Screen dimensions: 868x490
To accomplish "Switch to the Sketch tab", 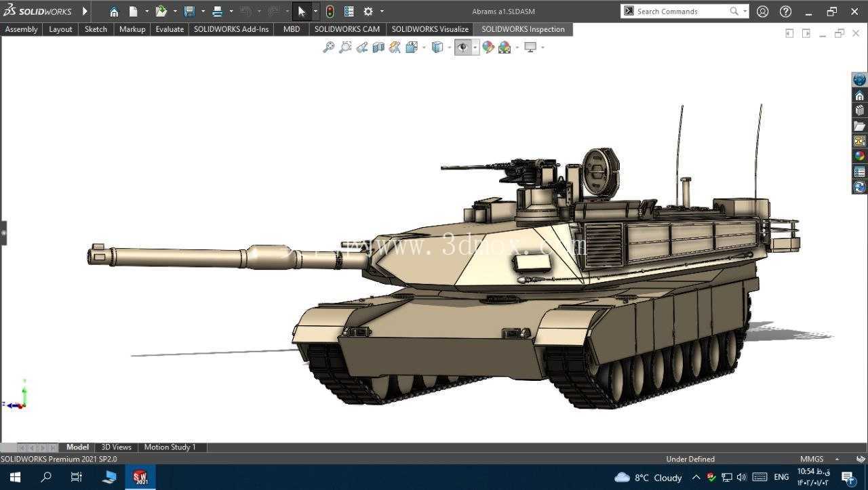I will pyautogui.click(x=96, y=29).
